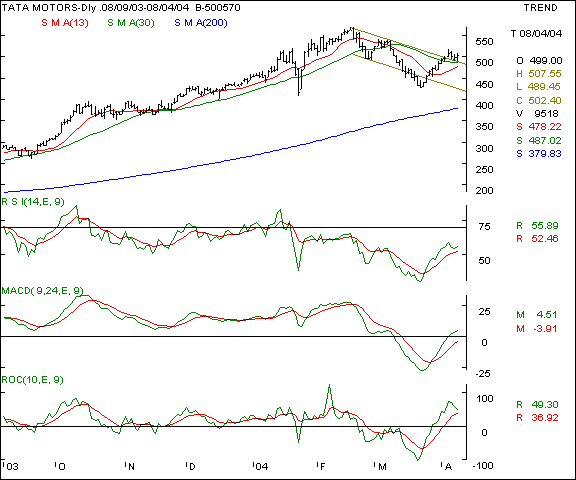Screen dimensions: 576x480
Task: Click the RSI axis label 50
Action: (484, 261)
